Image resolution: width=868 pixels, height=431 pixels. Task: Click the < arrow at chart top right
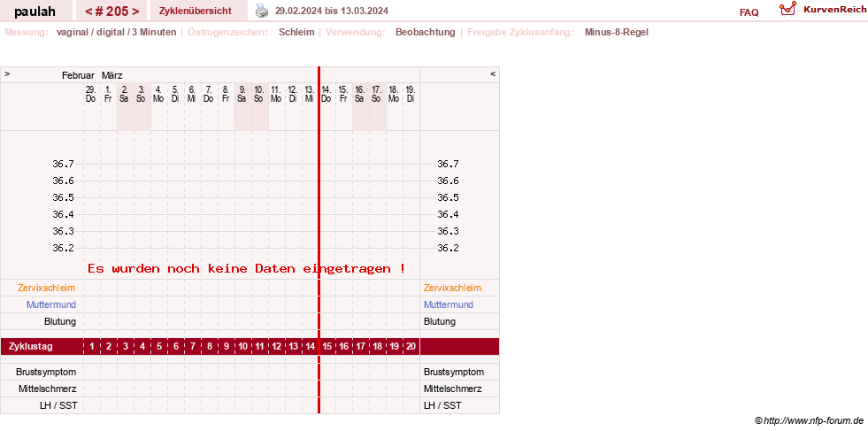tap(493, 73)
